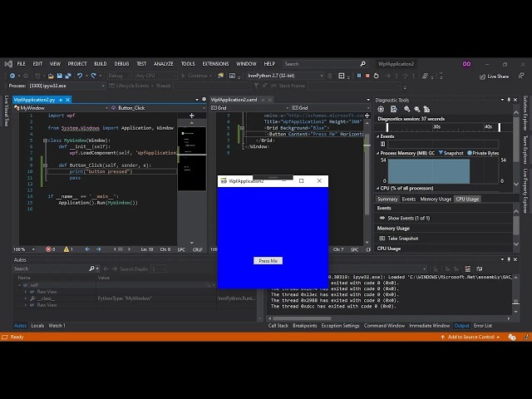Pause the Events track in Diagnostic Tools
This screenshot has height=399, width=532.
[382, 144]
